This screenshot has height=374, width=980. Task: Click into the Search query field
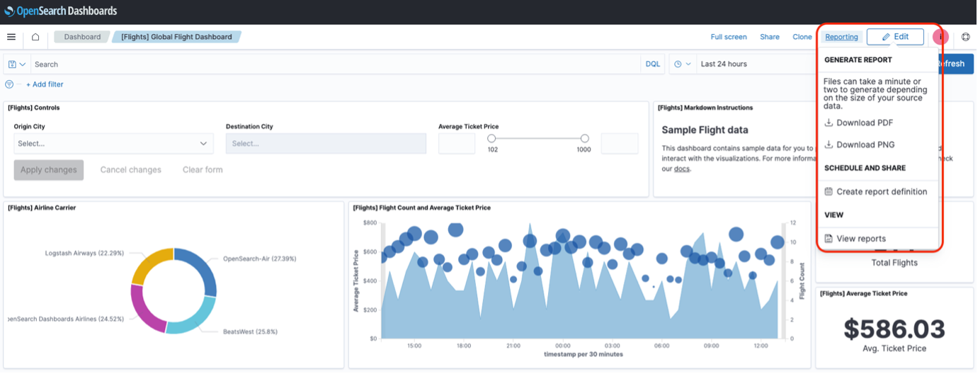click(336, 64)
